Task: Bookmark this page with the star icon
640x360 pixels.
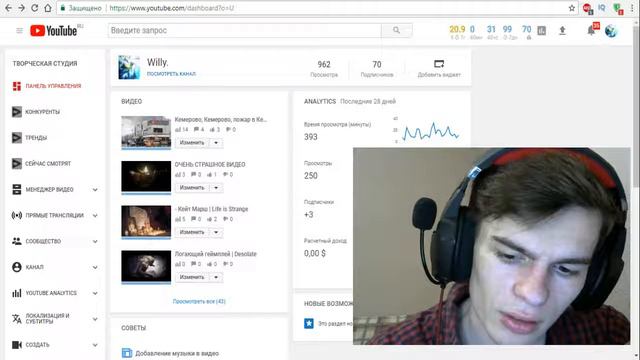Action: pyautogui.click(x=572, y=8)
